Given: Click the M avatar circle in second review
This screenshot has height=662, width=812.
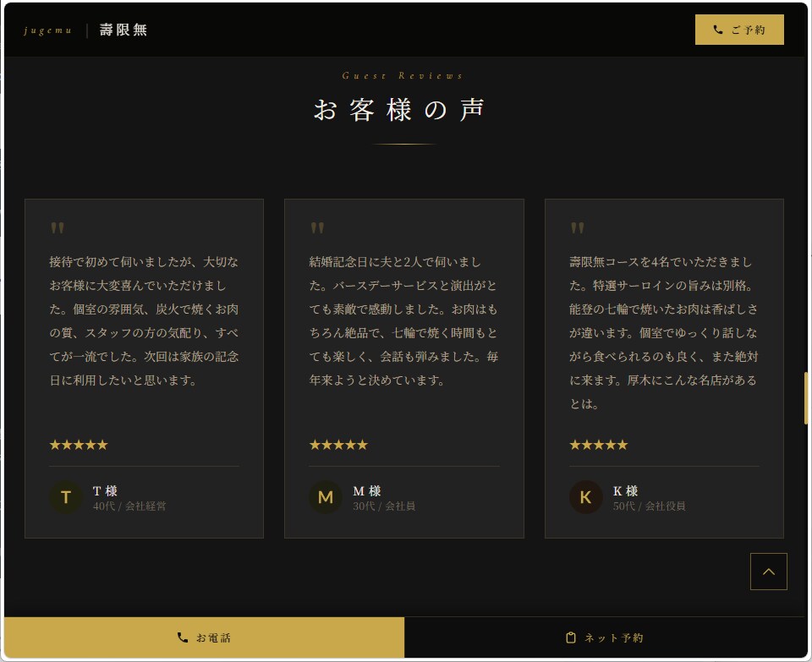Looking at the screenshot, I should [x=326, y=497].
